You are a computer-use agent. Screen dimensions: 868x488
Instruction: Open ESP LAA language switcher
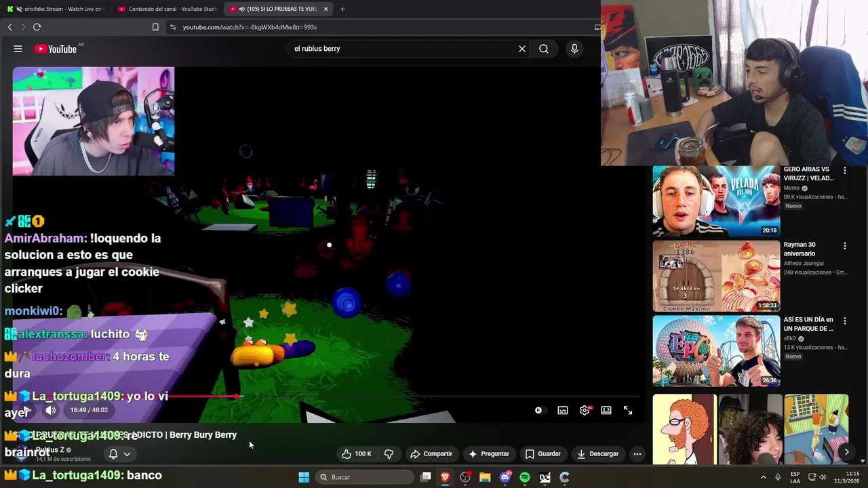pyautogui.click(x=795, y=477)
